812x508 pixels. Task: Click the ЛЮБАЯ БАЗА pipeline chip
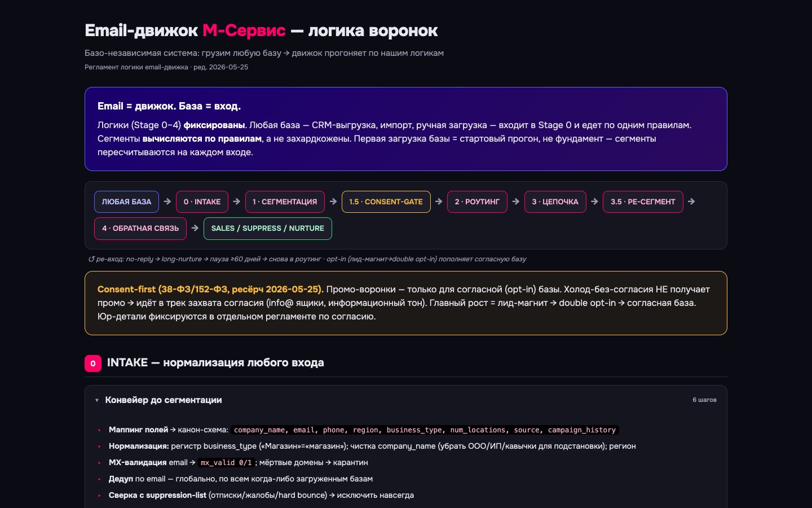coord(126,202)
